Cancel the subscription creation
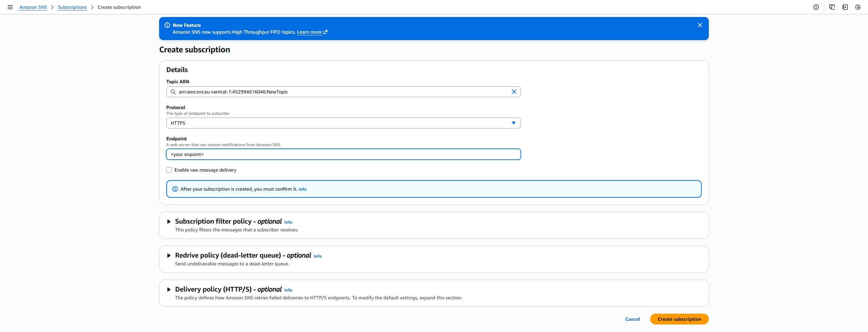868x332 pixels. click(633, 319)
